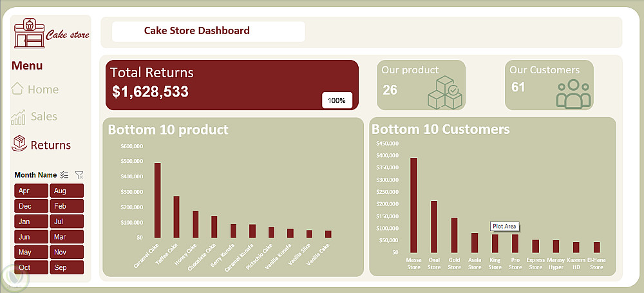Click the customers people icon
Image resolution: width=644 pixels, height=293 pixels.
(x=573, y=93)
